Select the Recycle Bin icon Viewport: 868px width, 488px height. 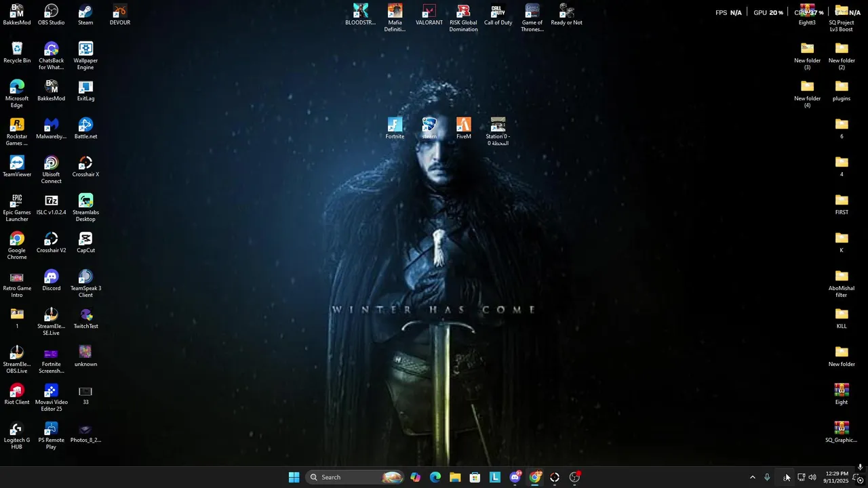tap(17, 53)
